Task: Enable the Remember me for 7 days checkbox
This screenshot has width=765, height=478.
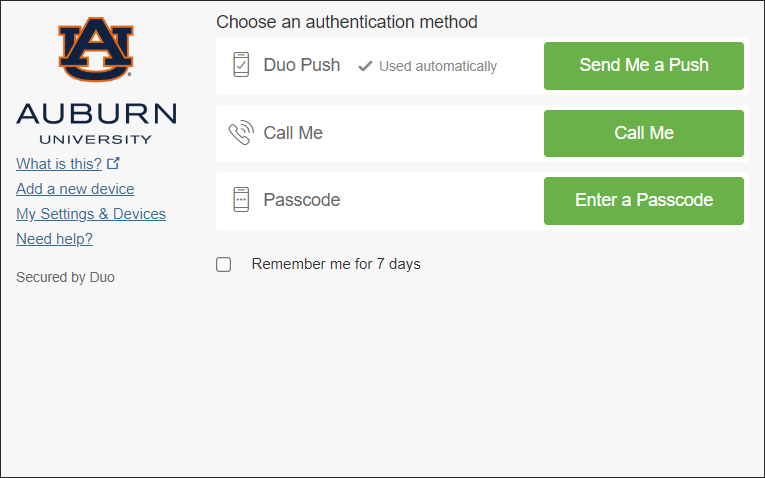Action: [224, 265]
